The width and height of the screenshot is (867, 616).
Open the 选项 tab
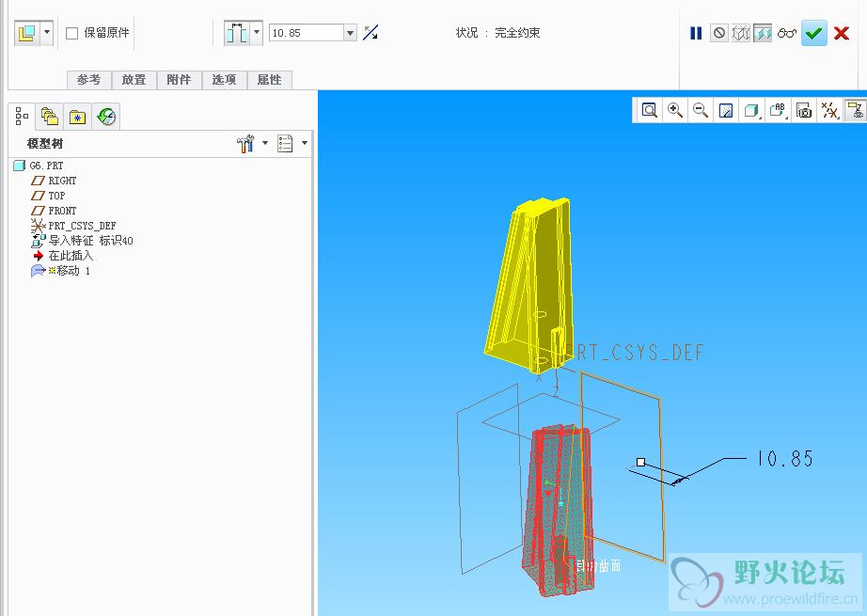coord(224,80)
